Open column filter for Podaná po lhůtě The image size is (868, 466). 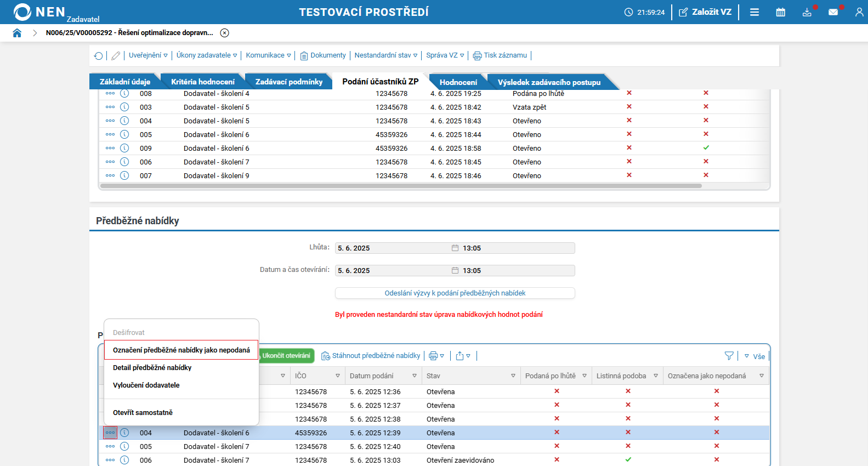(585, 376)
